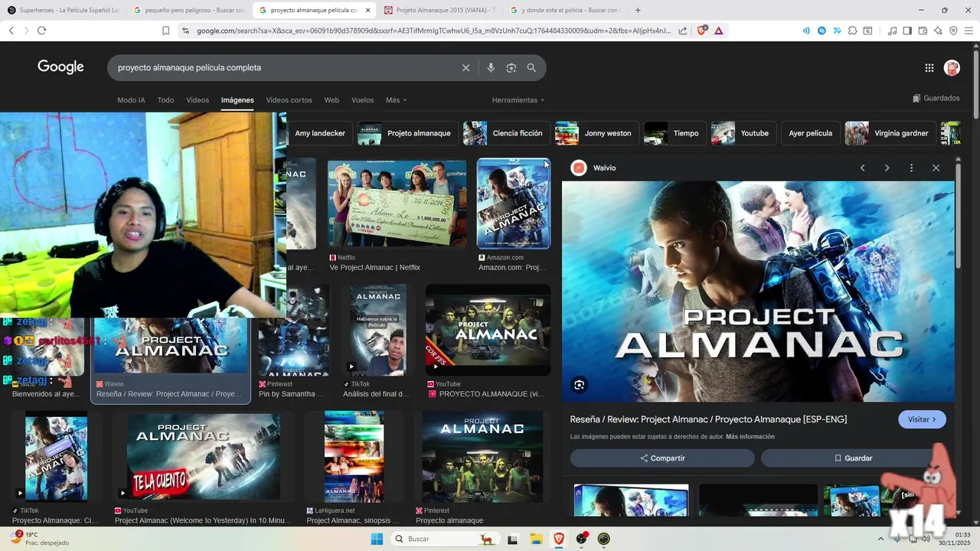The width and height of the screenshot is (980, 551).
Task: Switch to the 'Videos cortos' tab
Action: tap(289, 100)
